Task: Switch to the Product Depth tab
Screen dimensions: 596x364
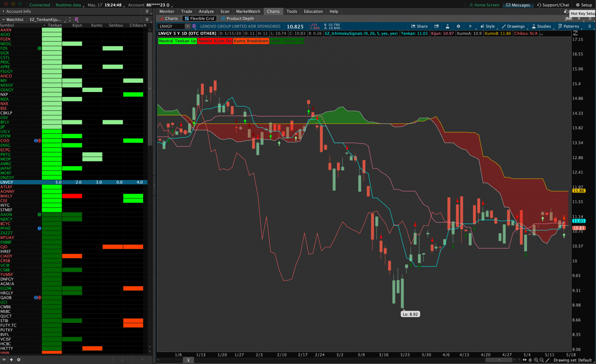Action: [240, 18]
